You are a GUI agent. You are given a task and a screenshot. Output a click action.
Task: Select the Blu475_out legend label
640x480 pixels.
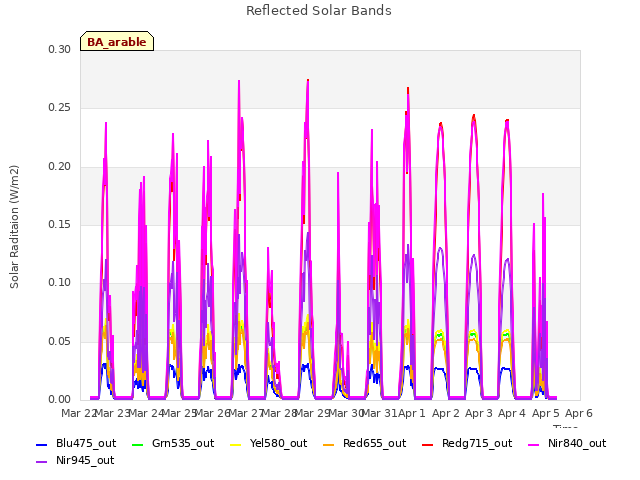pos(86,443)
